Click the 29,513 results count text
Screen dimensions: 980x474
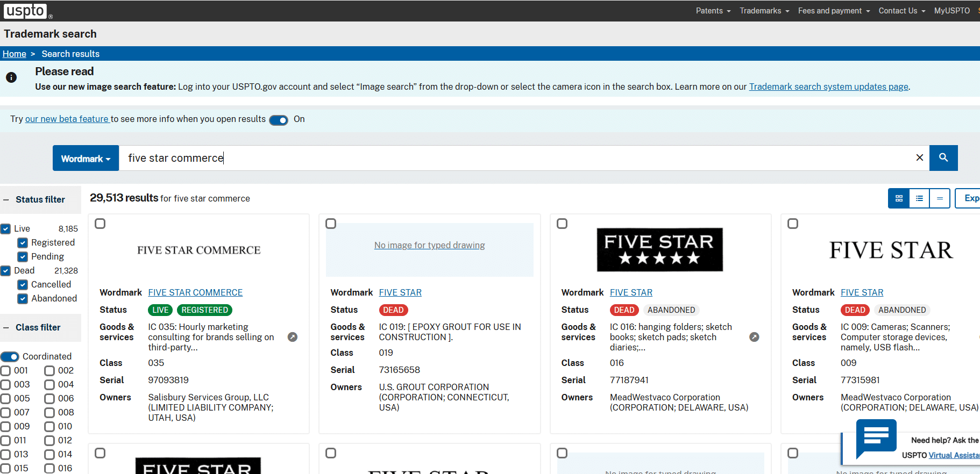coord(124,198)
